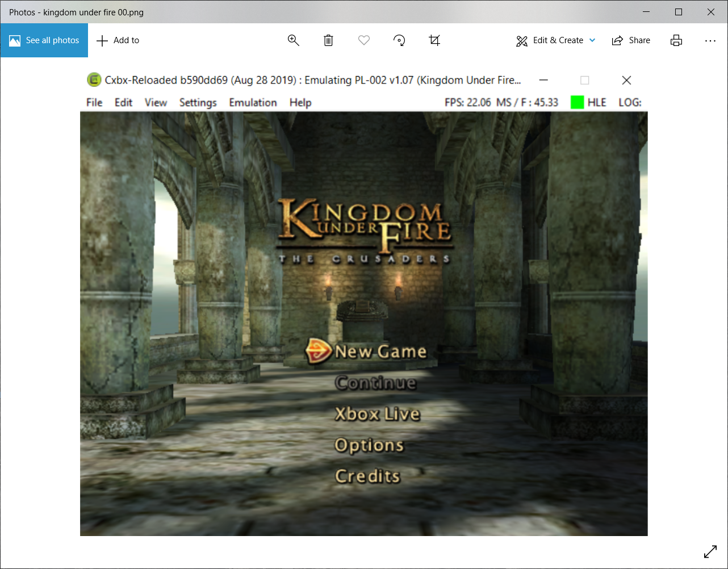Click the HLE status text

(x=597, y=103)
